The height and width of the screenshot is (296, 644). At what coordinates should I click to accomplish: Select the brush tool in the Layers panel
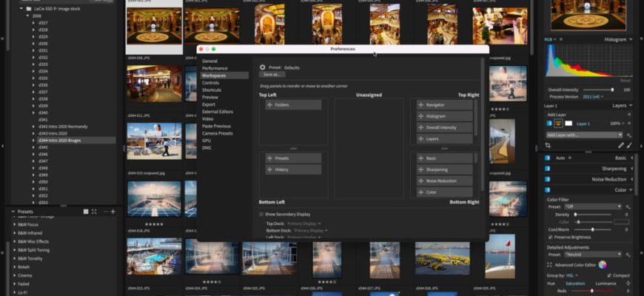point(629,145)
